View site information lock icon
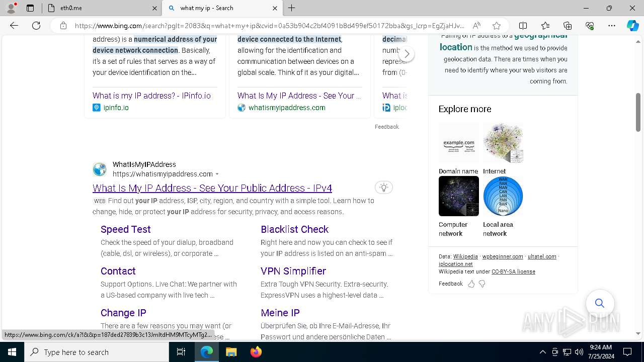 coord(63,26)
